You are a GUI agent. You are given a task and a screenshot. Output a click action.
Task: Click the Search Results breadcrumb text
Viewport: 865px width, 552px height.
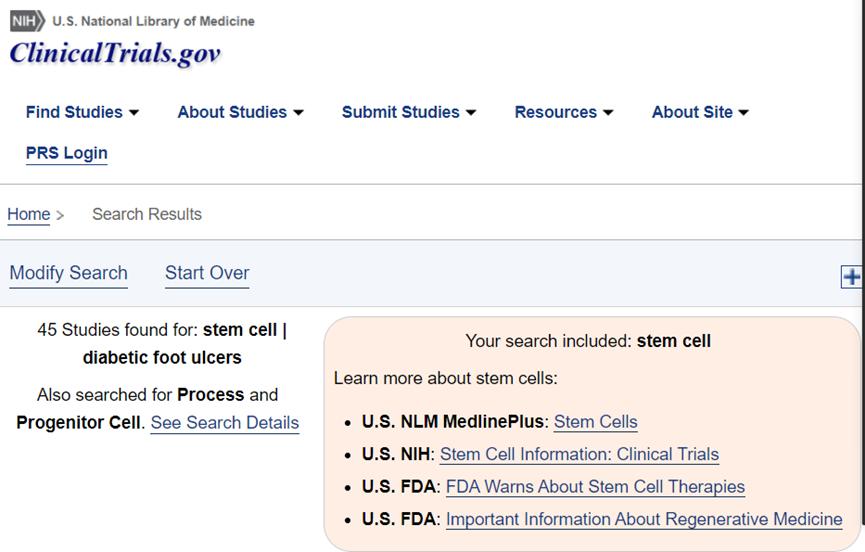[147, 214]
